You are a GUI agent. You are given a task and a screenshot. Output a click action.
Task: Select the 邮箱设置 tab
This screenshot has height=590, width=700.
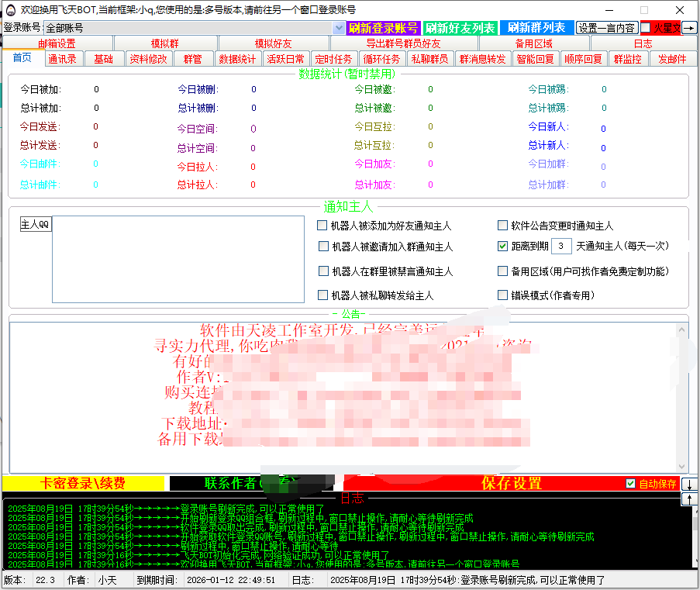pyautogui.click(x=57, y=43)
